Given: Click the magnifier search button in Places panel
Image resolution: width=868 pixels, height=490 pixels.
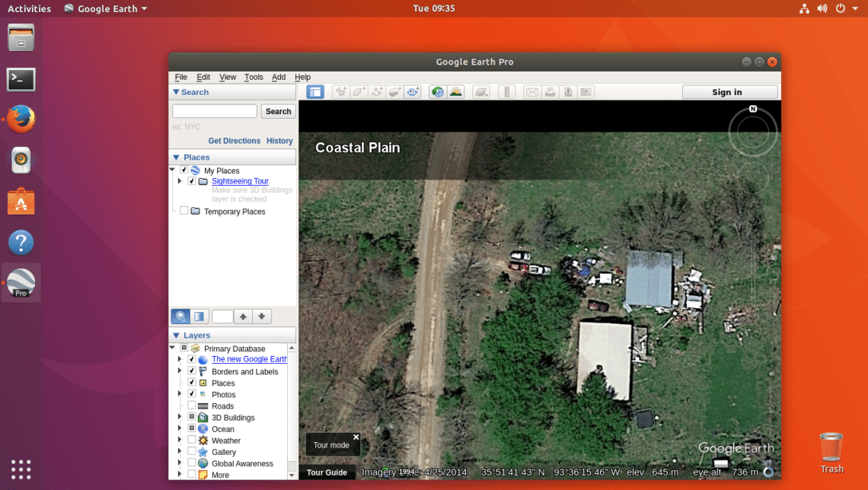Looking at the screenshot, I should [180, 317].
